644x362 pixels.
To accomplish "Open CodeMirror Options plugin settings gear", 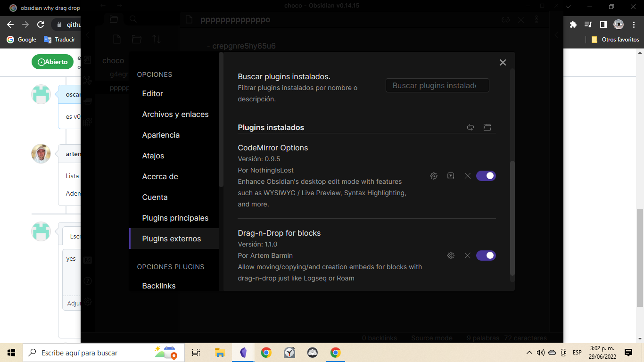I will click(433, 175).
